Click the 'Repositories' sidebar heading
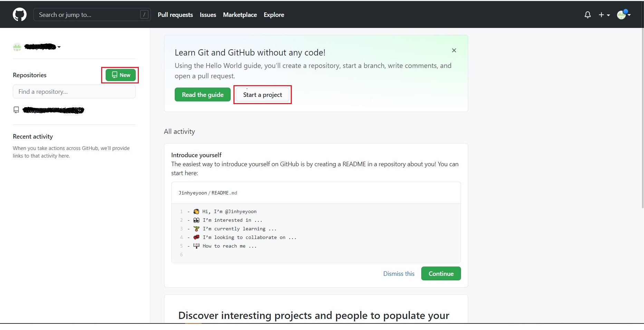Image resolution: width=644 pixels, height=330 pixels. click(30, 75)
